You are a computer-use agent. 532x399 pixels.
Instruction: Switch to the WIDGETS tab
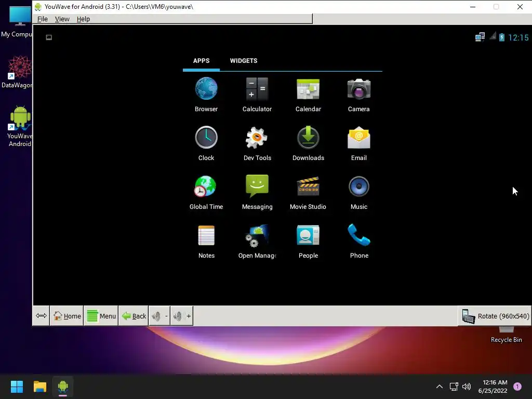pos(244,61)
